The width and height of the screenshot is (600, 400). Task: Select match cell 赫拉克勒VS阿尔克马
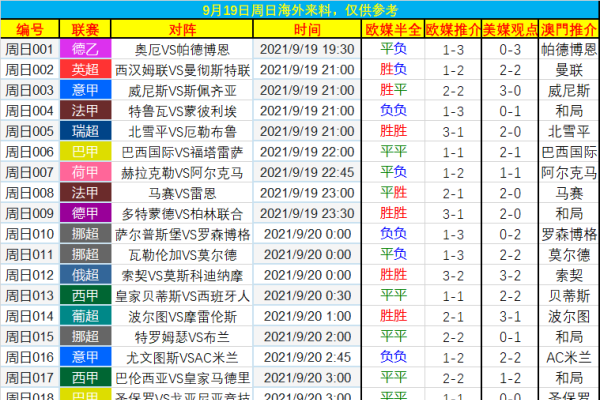coord(182,172)
